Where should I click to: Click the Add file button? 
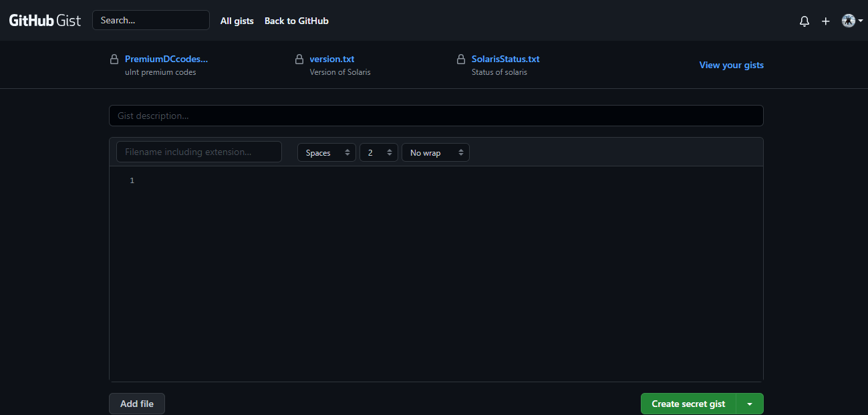click(137, 404)
